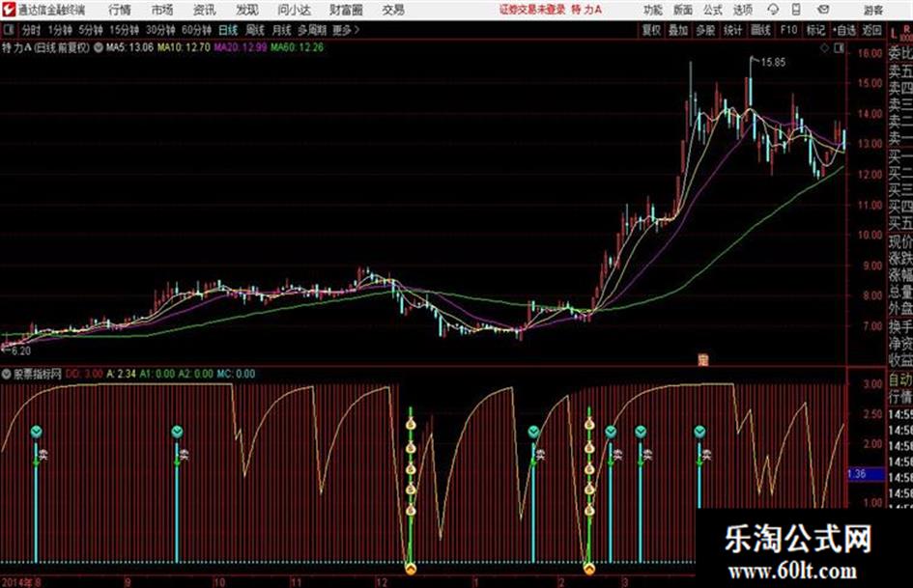Switch to the 周线 weekly tab
The height and width of the screenshot is (588, 913).
click(x=255, y=30)
